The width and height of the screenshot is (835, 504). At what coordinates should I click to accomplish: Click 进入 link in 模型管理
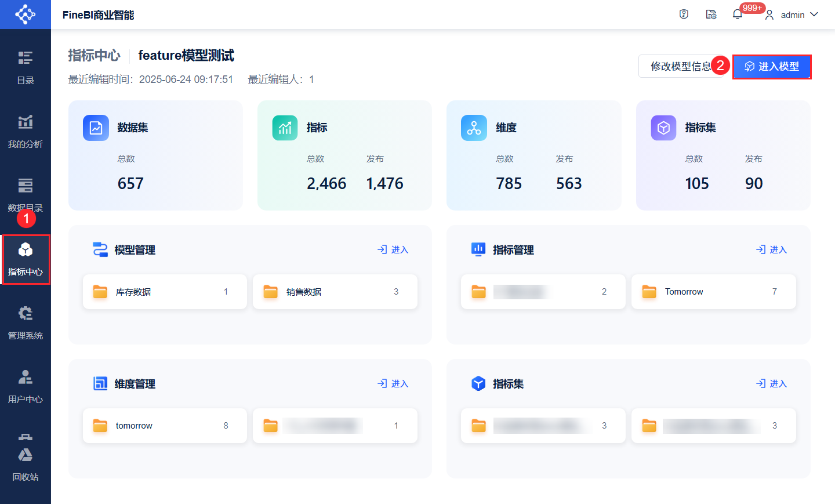[393, 249]
